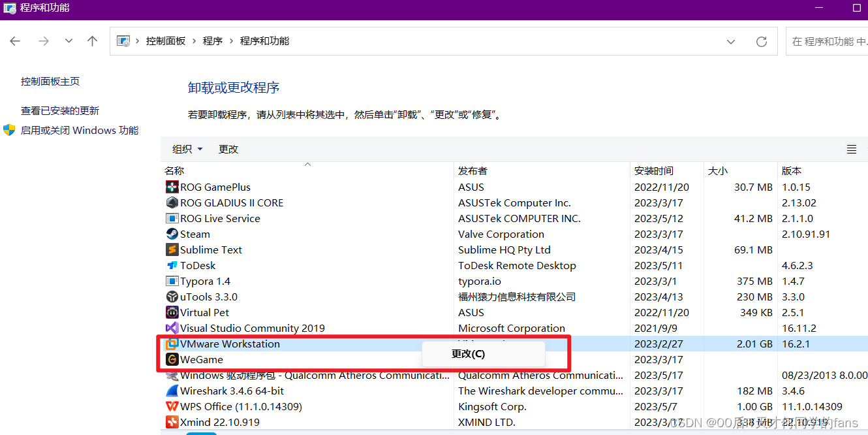Click publisher typora.io

480,281
